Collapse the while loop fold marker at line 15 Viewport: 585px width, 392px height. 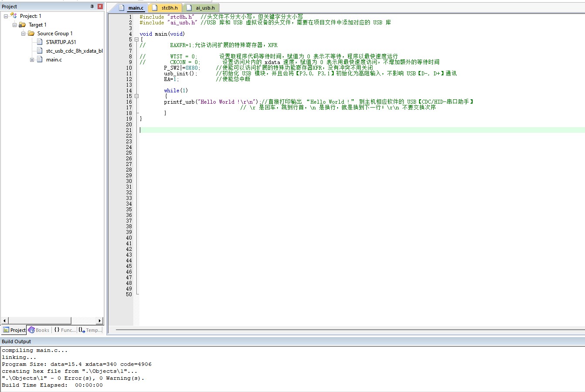click(x=136, y=96)
